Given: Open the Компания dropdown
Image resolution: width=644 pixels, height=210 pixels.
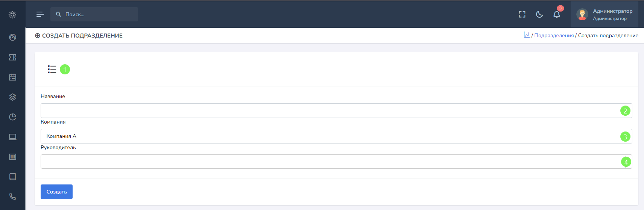Looking at the screenshot, I should point(331,136).
